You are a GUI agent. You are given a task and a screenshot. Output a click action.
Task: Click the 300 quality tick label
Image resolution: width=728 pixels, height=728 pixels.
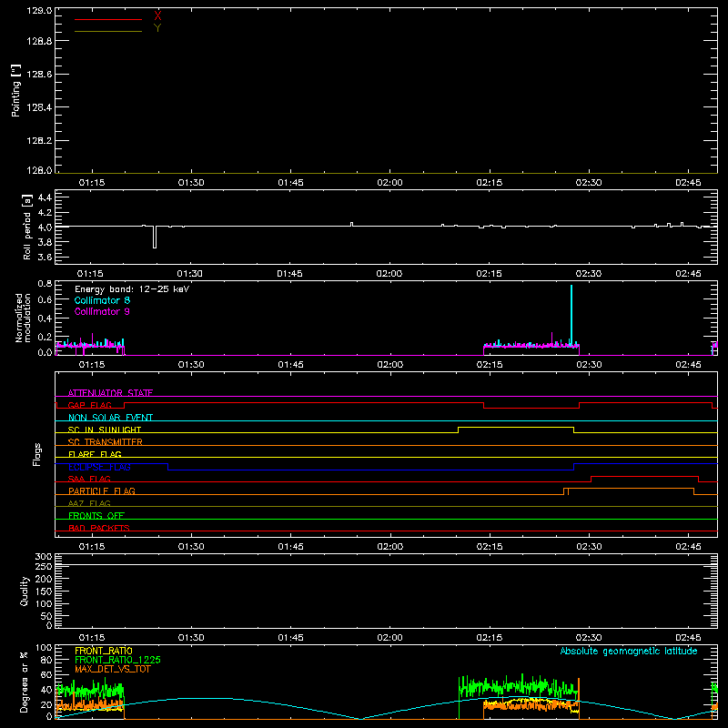[44, 557]
